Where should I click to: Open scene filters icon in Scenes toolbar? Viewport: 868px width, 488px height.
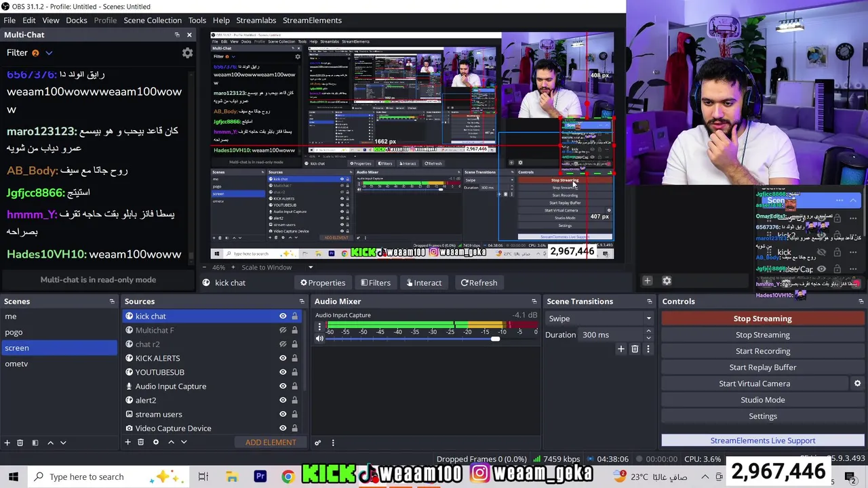tap(35, 443)
